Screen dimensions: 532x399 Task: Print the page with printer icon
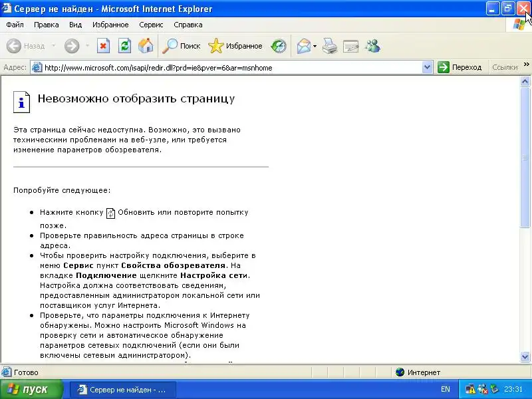click(329, 46)
